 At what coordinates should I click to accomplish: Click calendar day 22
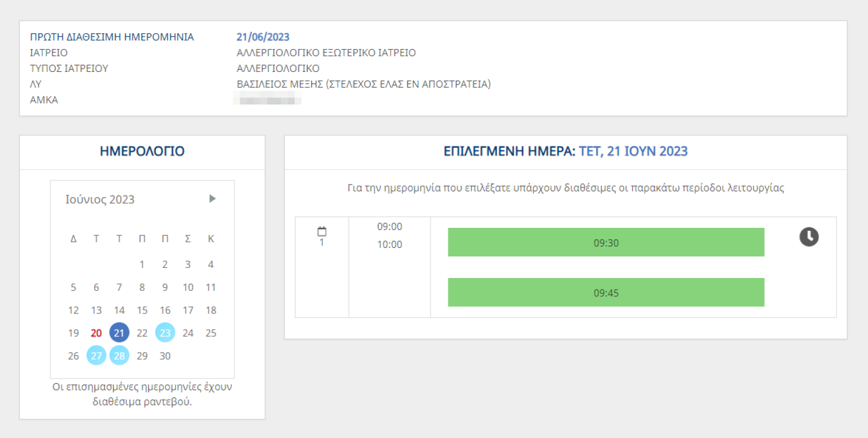pyautogui.click(x=142, y=333)
